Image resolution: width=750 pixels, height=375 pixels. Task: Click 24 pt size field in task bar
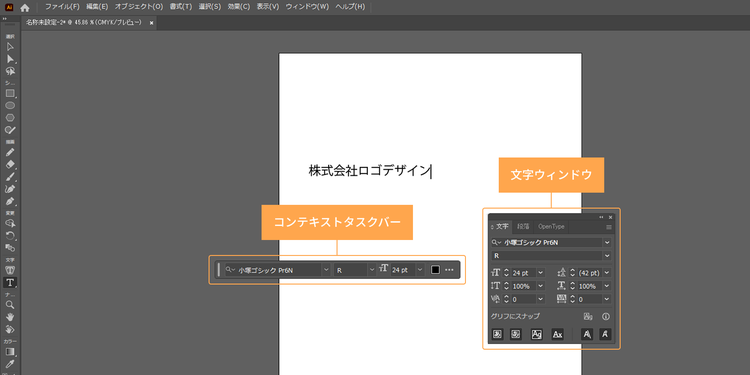(403, 270)
